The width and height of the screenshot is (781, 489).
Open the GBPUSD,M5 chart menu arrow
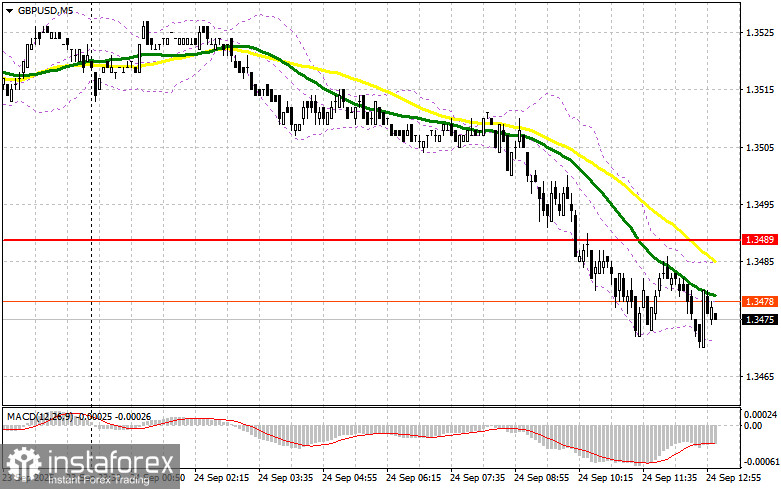9,10
